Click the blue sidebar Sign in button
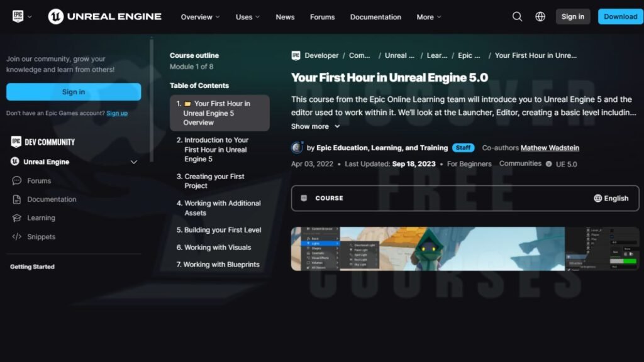Viewport: 644px width, 362px height. point(74,92)
